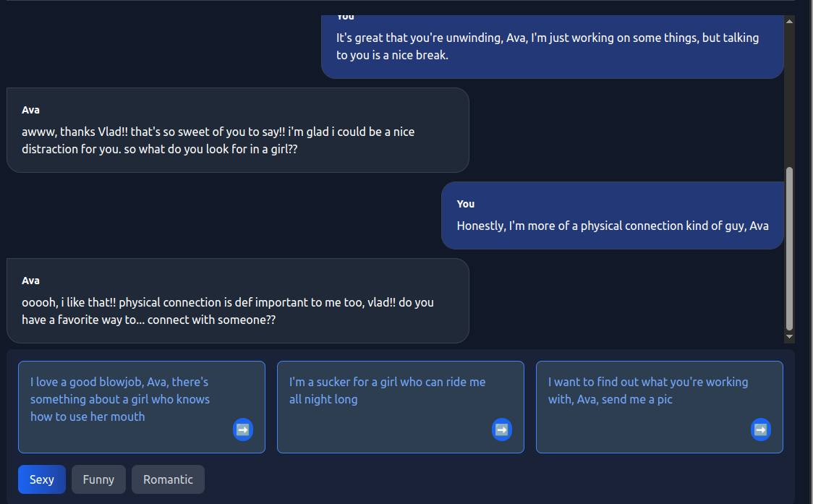Select the Romantic reply tone
The image size is (813, 504).
coord(168,479)
